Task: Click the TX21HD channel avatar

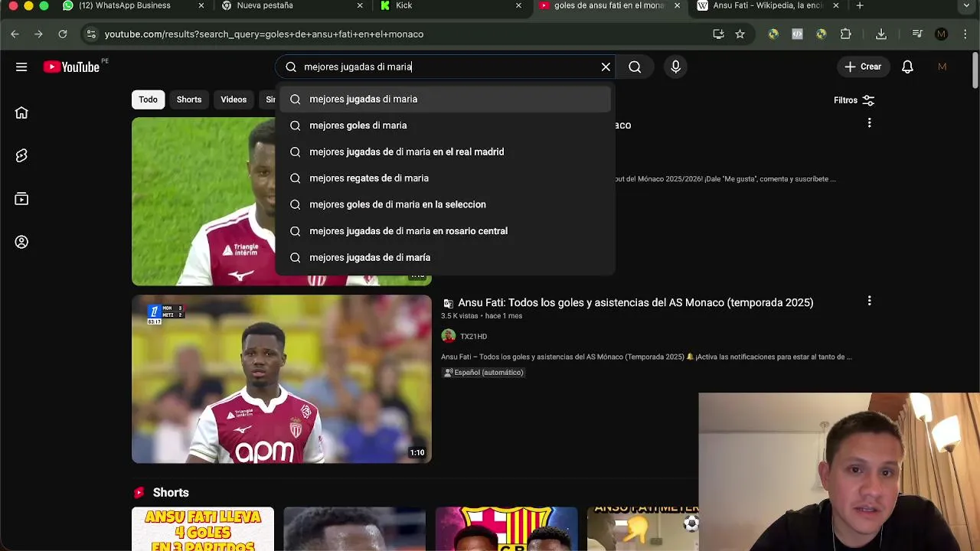Action: pos(449,336)
